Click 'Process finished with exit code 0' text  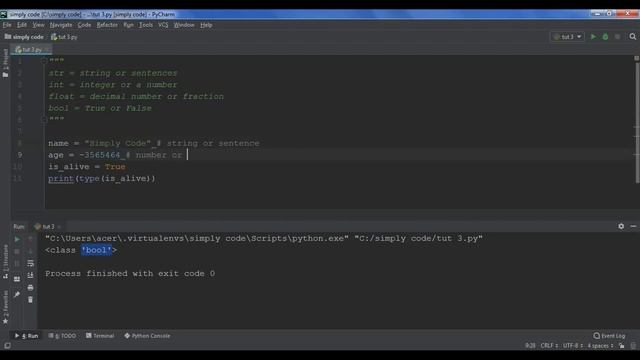coord(130,273)
